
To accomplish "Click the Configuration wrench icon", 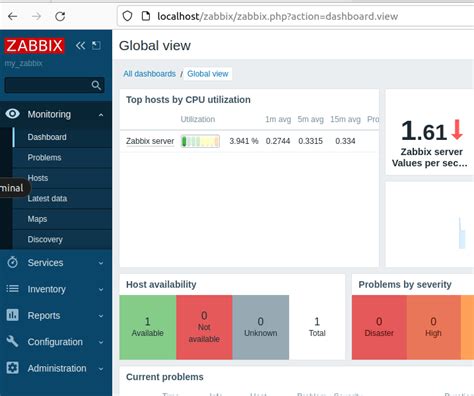I will click(12, 341).
